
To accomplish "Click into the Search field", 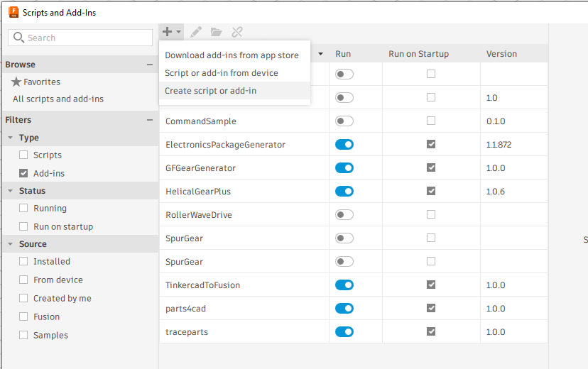I will 85,38.
